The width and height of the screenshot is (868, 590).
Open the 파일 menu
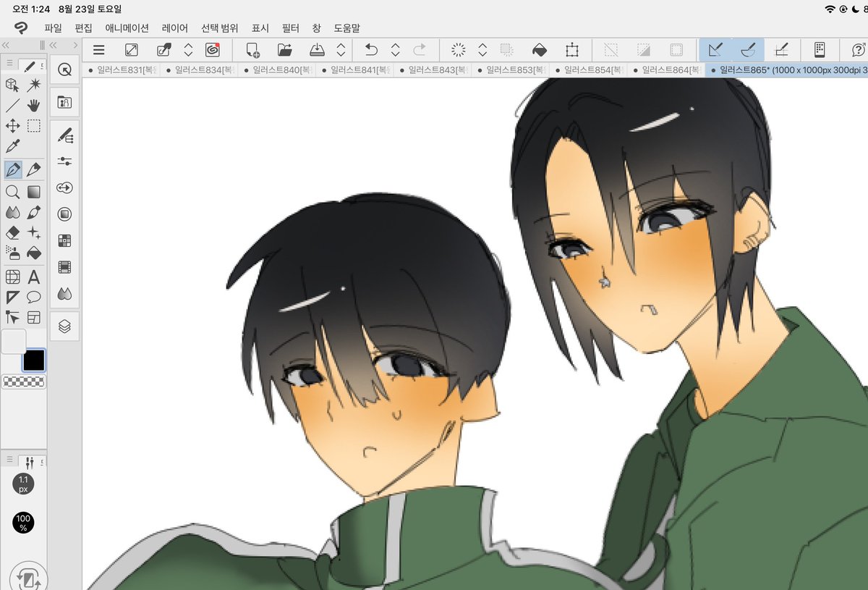(54, 28)
